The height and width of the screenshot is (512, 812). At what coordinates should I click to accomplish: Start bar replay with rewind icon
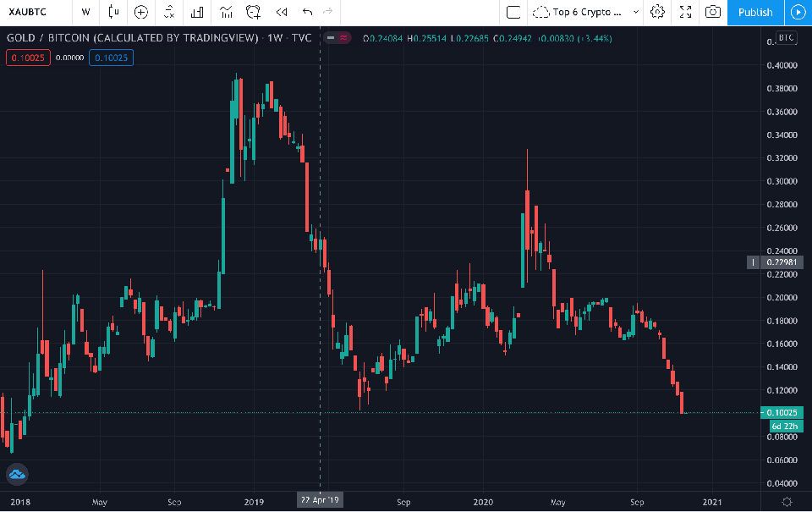point(282,12)
